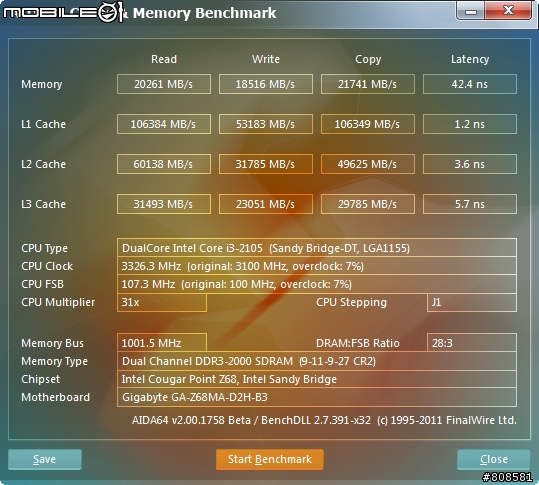Select L3 Cache Write 23051 MB/s
The image size is (539, 485).
click(266, 204)
